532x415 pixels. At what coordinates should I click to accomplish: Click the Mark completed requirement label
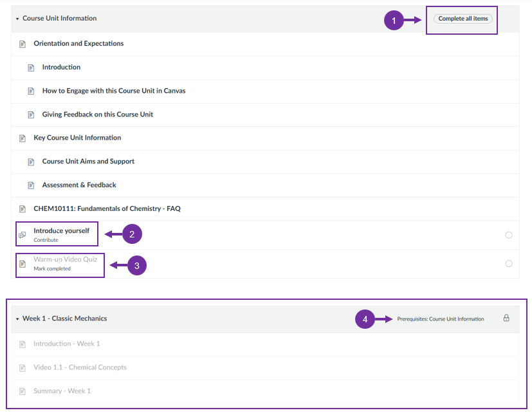click(x=52, y=268)
